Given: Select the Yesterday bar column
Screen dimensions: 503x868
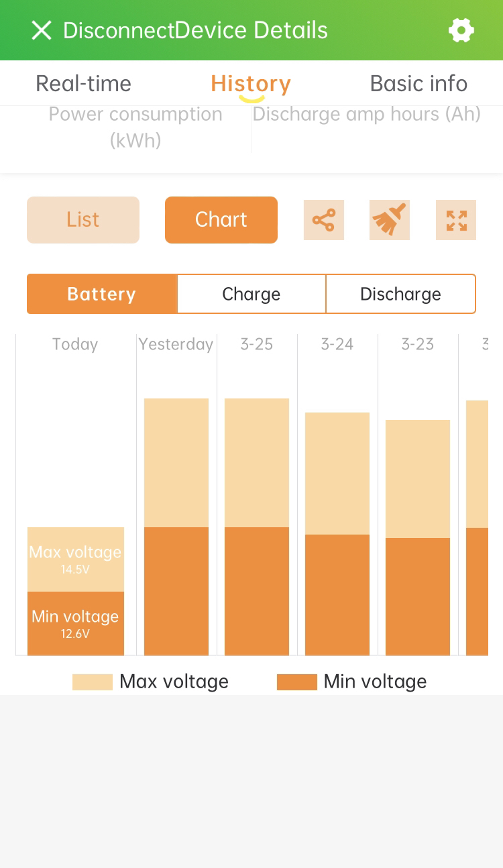Looking at the screenshot, I should (176, 527).
